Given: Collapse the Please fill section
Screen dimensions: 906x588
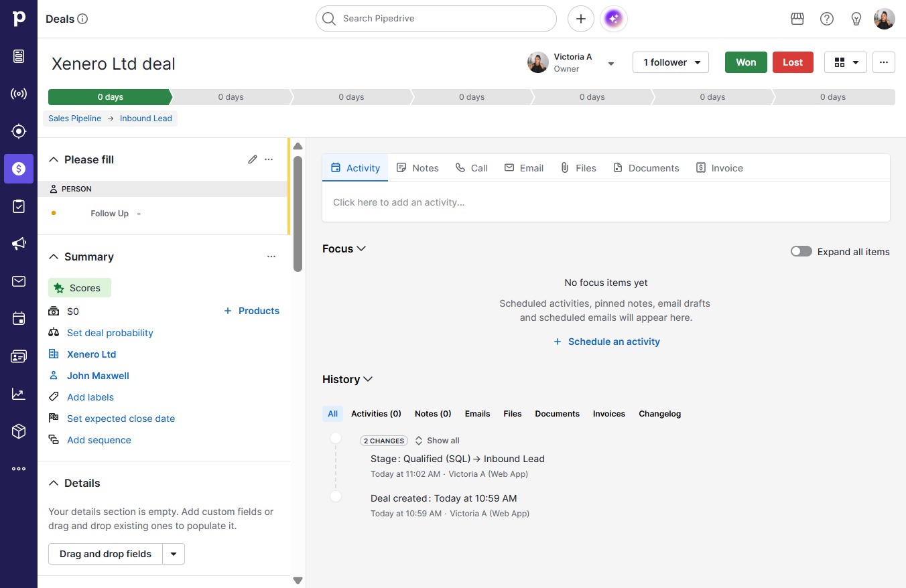Looking at the screenshot, I should point(54,159).
